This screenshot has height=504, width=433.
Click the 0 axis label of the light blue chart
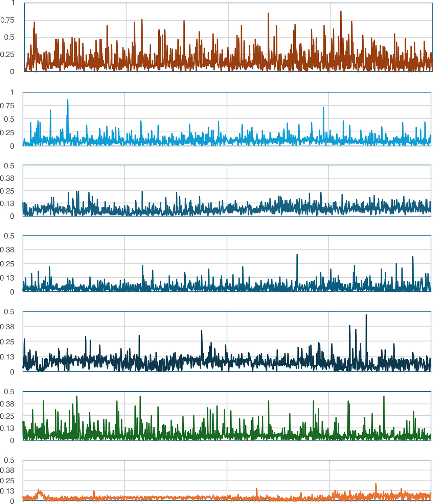[12, 146]
